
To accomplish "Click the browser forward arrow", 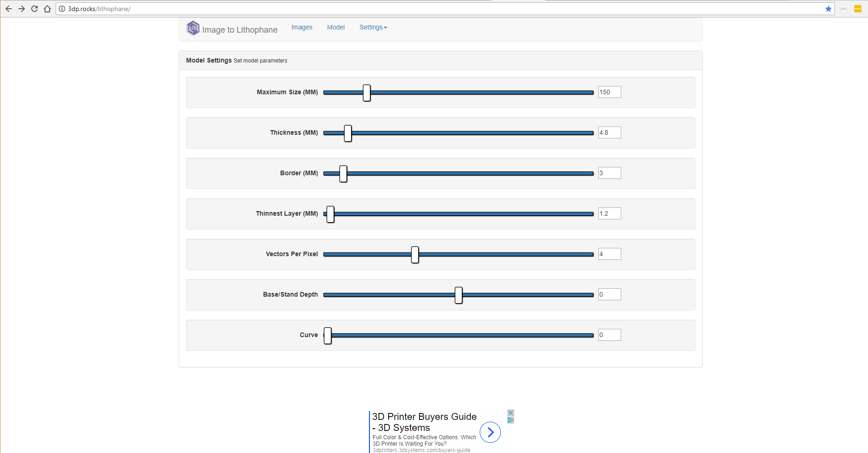I will [22, 9].
